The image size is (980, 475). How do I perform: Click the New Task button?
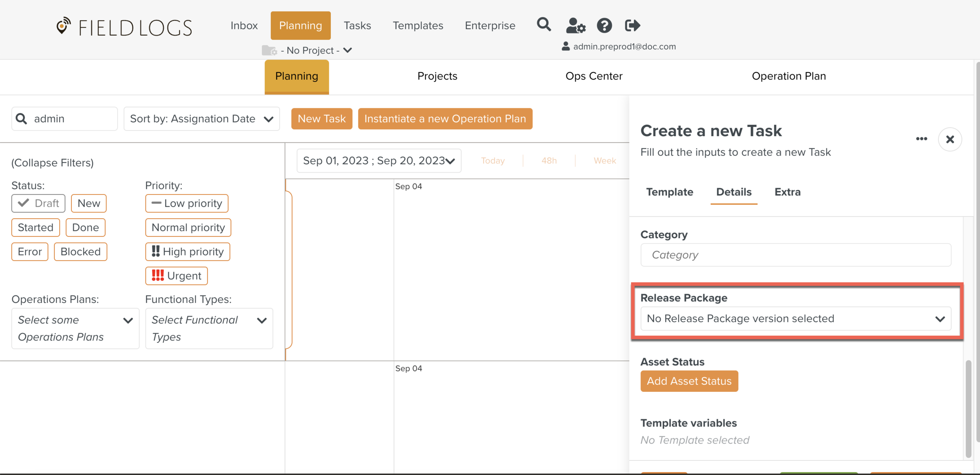pos(321,118)
